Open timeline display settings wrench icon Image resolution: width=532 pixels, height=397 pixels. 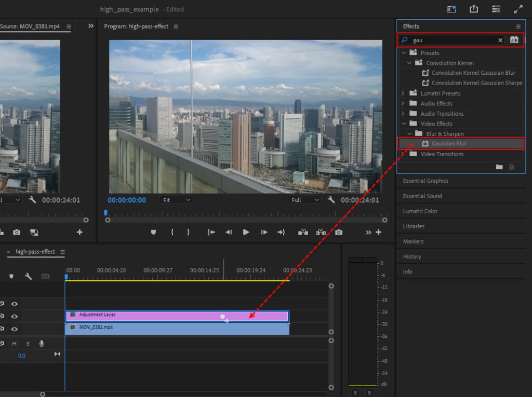click(x=29, y=277)
